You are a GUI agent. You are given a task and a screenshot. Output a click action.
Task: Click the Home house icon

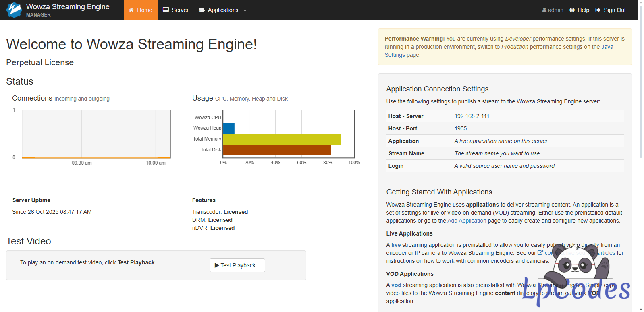[x=131, y=10]
